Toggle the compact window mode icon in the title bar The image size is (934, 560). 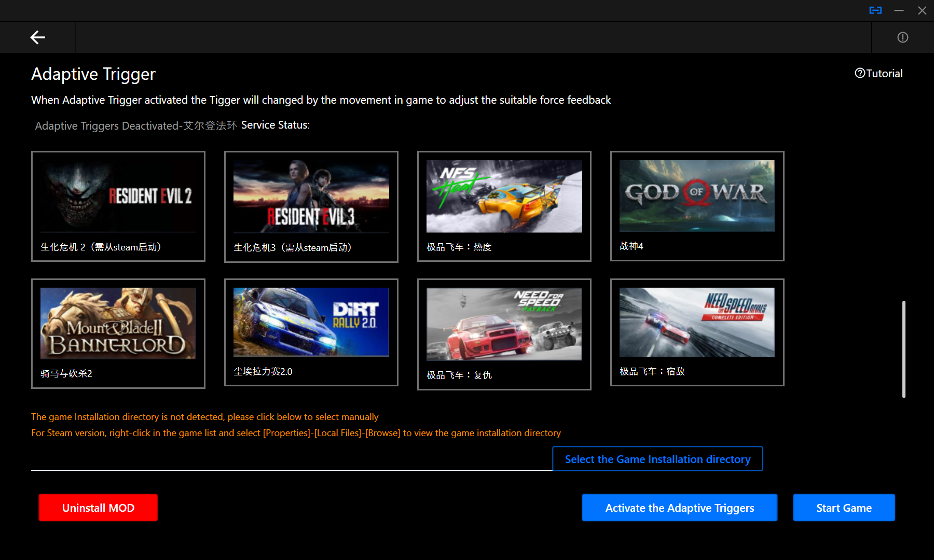click(875, 10)
